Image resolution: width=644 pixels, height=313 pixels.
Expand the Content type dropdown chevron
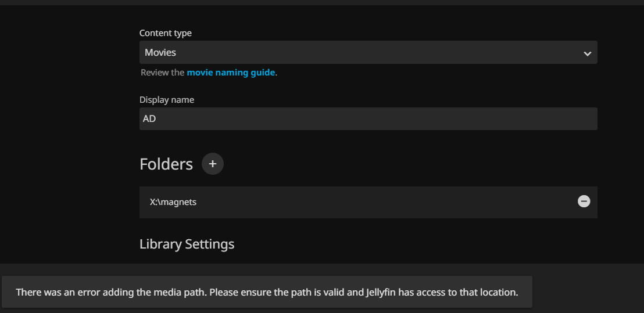[x=587, y=53]
